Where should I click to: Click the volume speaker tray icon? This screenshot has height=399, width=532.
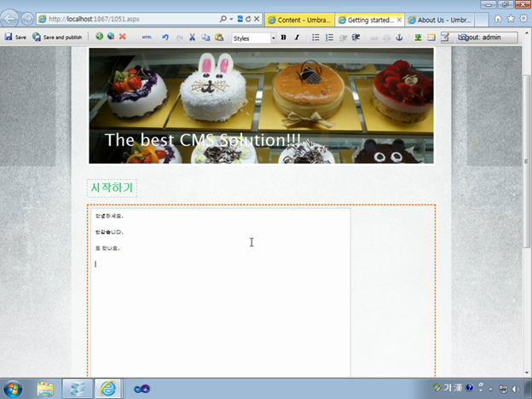(515, 389)
